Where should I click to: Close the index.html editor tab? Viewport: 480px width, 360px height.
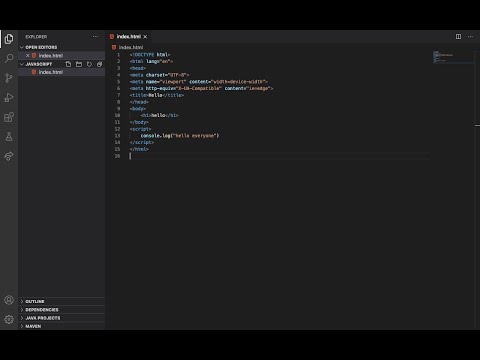tap(145, 37)
